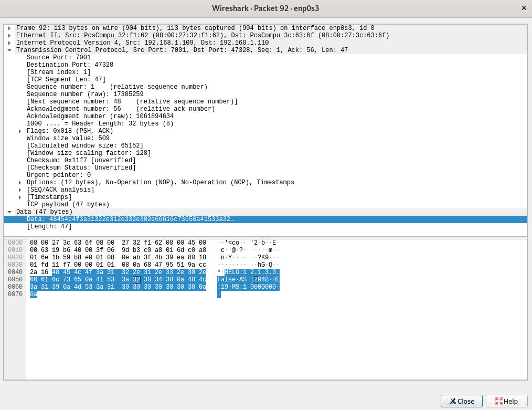
Task: Select the highlighted Data: 48454c4f... row
Action: click(265, 219)
